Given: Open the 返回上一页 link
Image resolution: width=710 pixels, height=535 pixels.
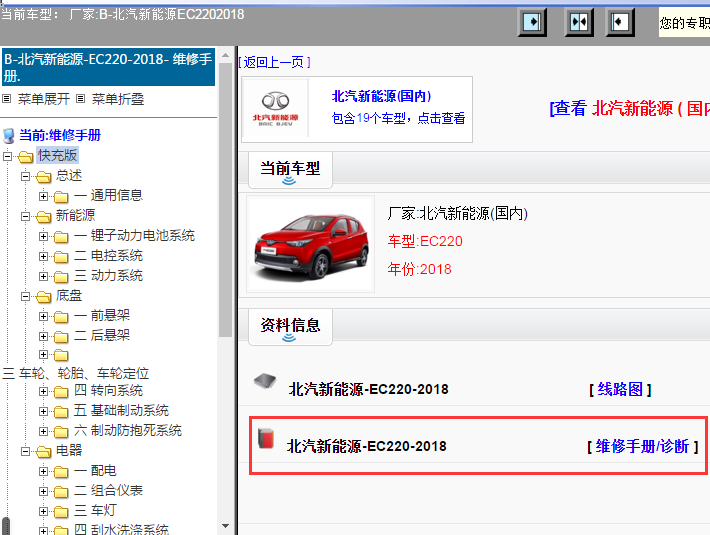Looking at the screenshot, I should pos(274,62).
